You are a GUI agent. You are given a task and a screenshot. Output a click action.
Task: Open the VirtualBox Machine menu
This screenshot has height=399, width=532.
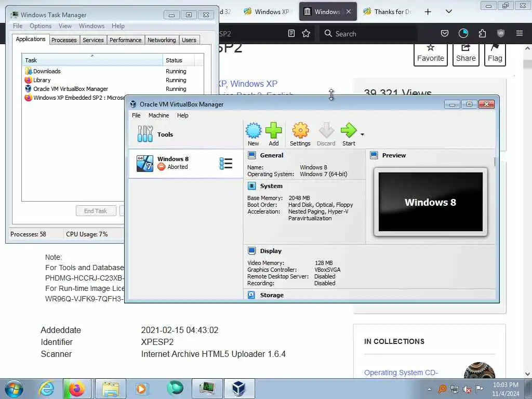158,115
